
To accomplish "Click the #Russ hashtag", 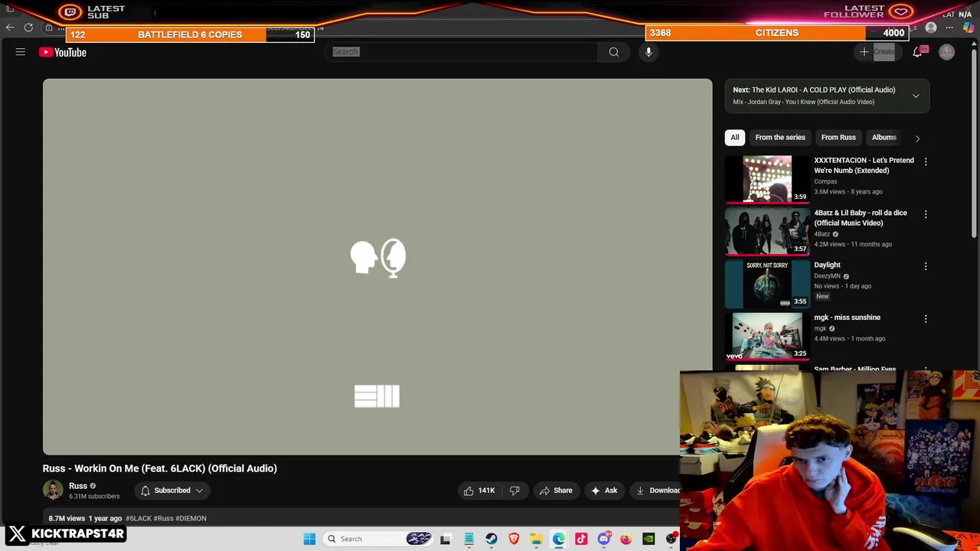I will (163, 518).
